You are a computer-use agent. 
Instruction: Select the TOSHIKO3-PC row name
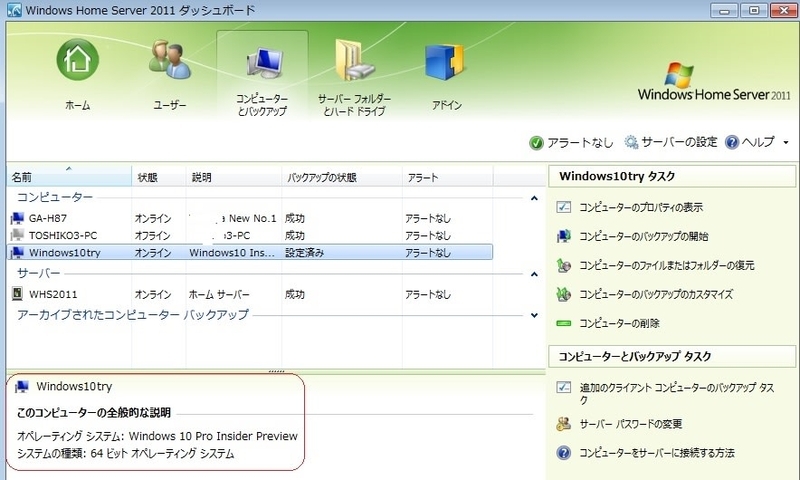[63, 236]
